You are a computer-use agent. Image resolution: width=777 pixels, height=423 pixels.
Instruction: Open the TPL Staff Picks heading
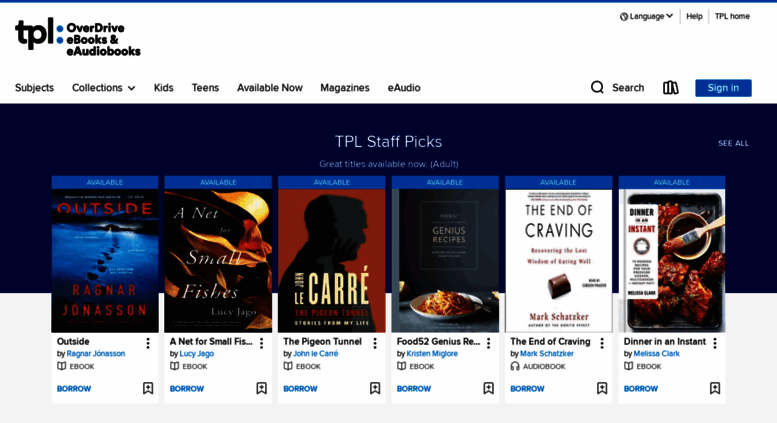click(x=388, y=142)
